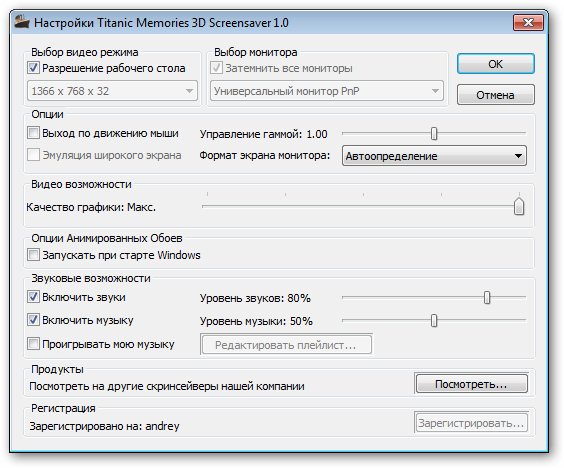Open the Формат экрана монитора dropdown
This screenshot has width=564, height=468.
pos(434,156)
